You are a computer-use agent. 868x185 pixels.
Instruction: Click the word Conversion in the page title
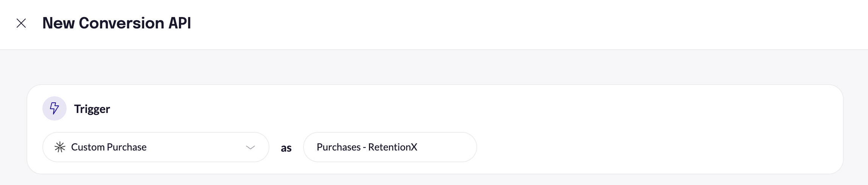pos(121,23)
